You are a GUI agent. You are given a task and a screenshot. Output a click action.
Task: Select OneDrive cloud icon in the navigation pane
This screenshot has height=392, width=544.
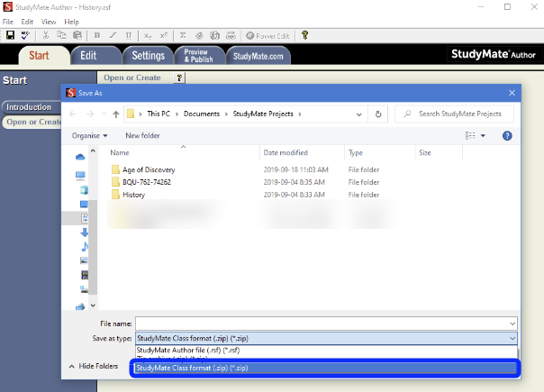click(x=80, y=157)
